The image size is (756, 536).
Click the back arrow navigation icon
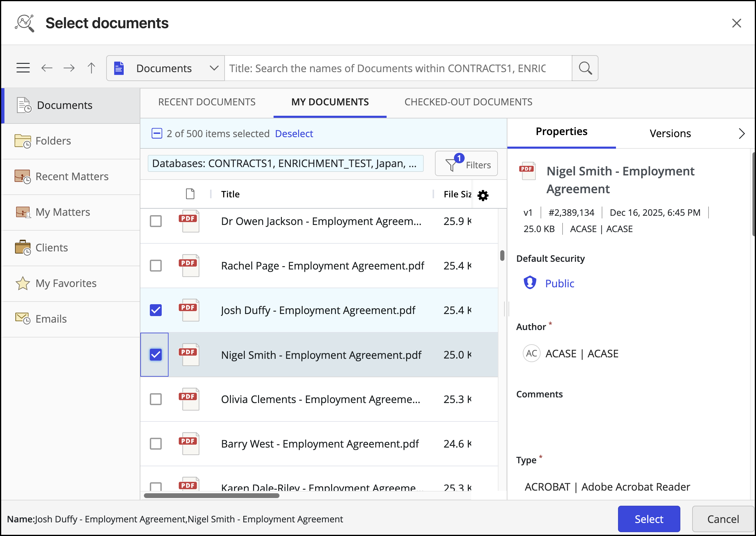pyautogui.click(x=47, y=68)
